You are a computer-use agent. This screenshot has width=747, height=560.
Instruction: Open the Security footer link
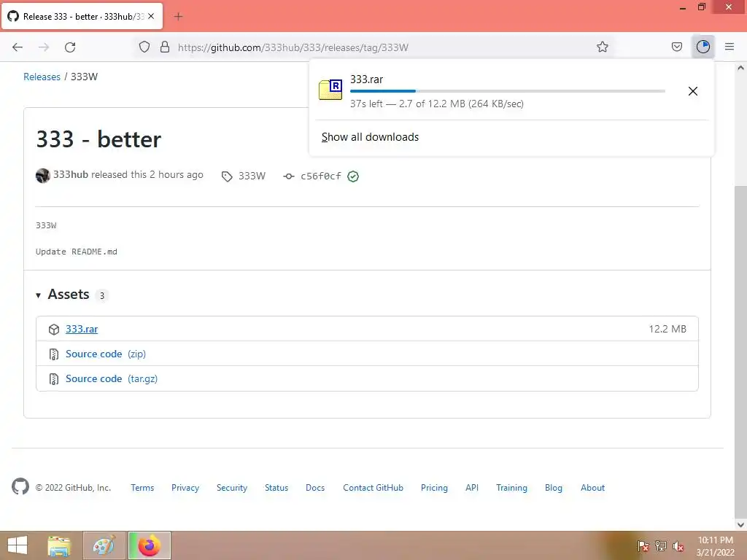[232, 488]
